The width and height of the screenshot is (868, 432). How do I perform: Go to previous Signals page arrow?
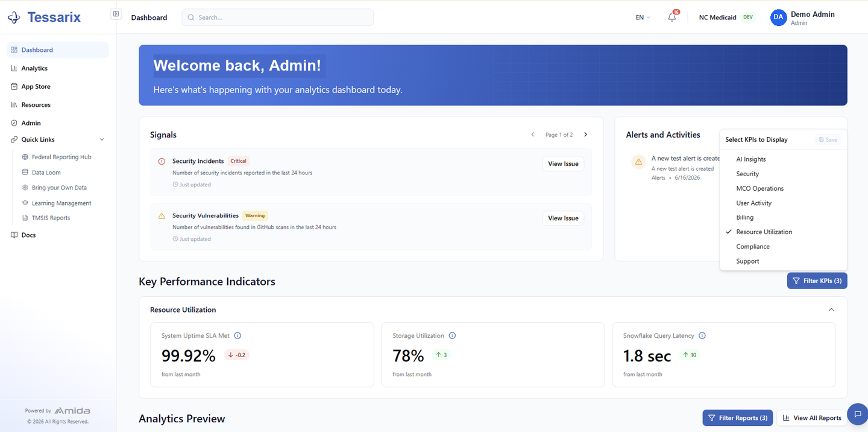coord(533,135)
